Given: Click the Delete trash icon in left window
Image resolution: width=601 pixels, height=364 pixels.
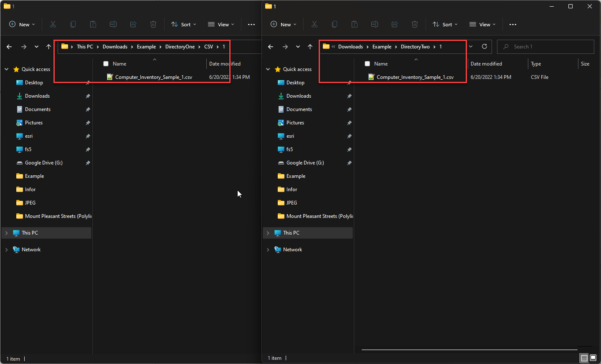Looking at the screenshot, I should (x=153, y=24).
